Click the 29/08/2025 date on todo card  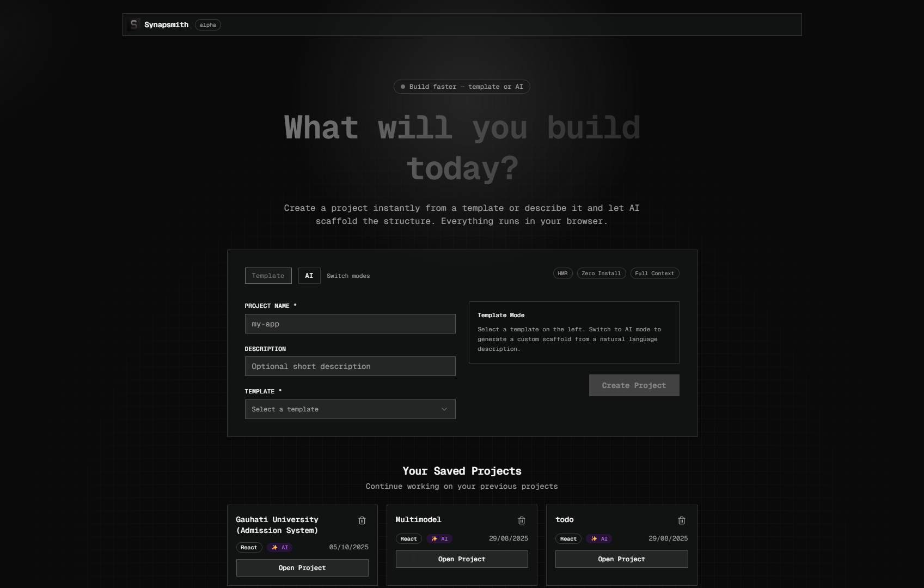click(x=668, y=538)
